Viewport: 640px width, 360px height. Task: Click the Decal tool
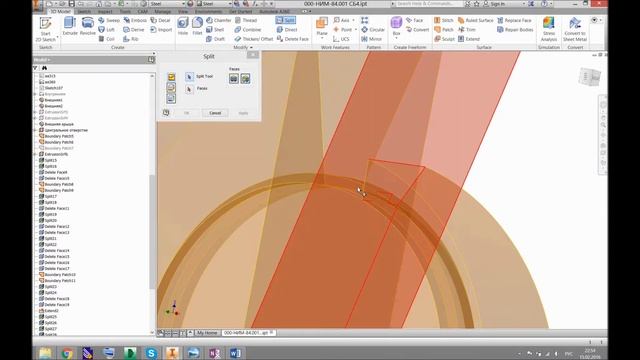click(160, 20)
